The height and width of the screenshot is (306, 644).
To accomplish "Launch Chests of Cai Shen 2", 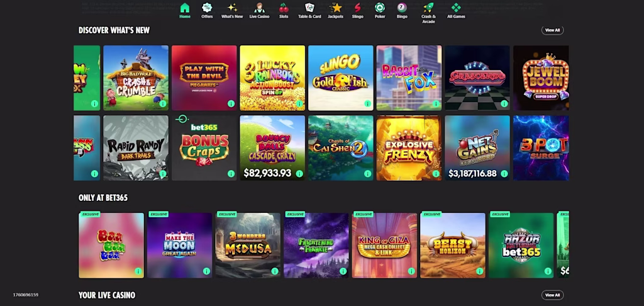I will click(340, 148).
